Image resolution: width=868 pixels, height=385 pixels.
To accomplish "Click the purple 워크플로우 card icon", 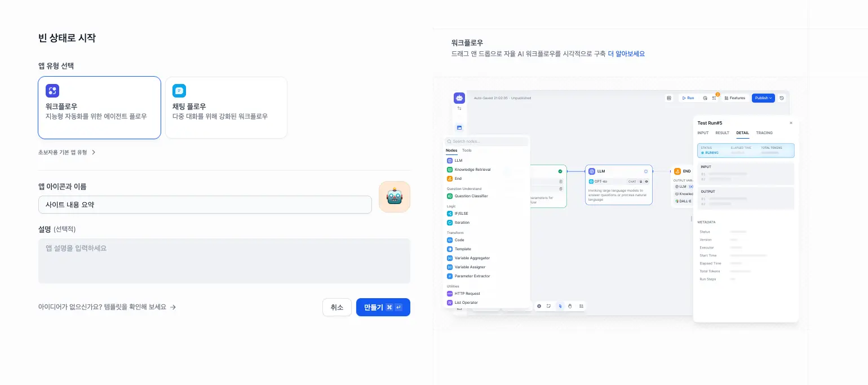I will point(52,91).
